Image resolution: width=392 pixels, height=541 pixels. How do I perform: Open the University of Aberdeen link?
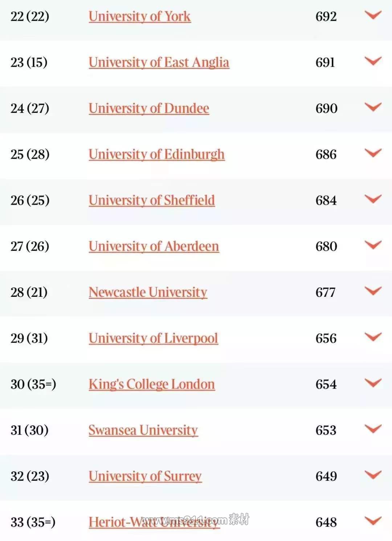point(154,246)
